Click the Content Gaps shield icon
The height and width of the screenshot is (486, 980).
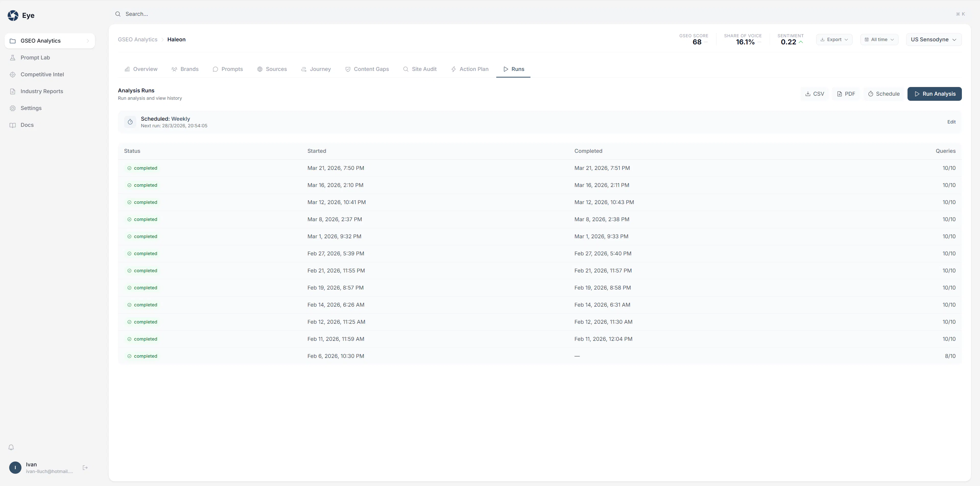(348, 69)
